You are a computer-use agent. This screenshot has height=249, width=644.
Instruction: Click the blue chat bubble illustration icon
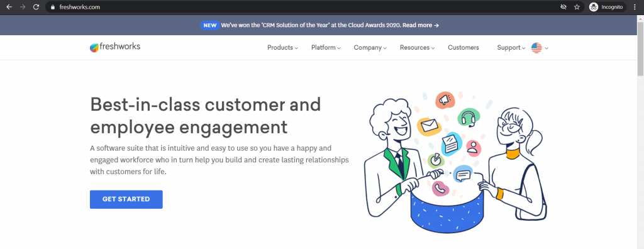click(463, 175)
